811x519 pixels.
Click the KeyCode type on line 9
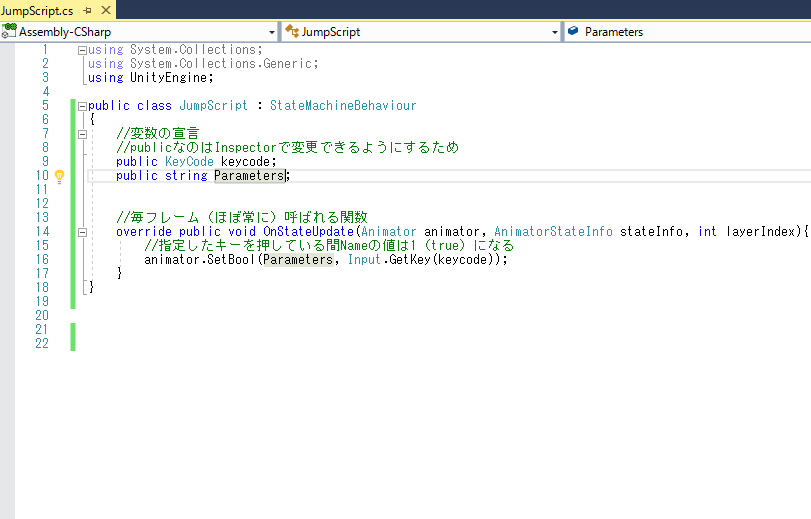coord(189,161)
